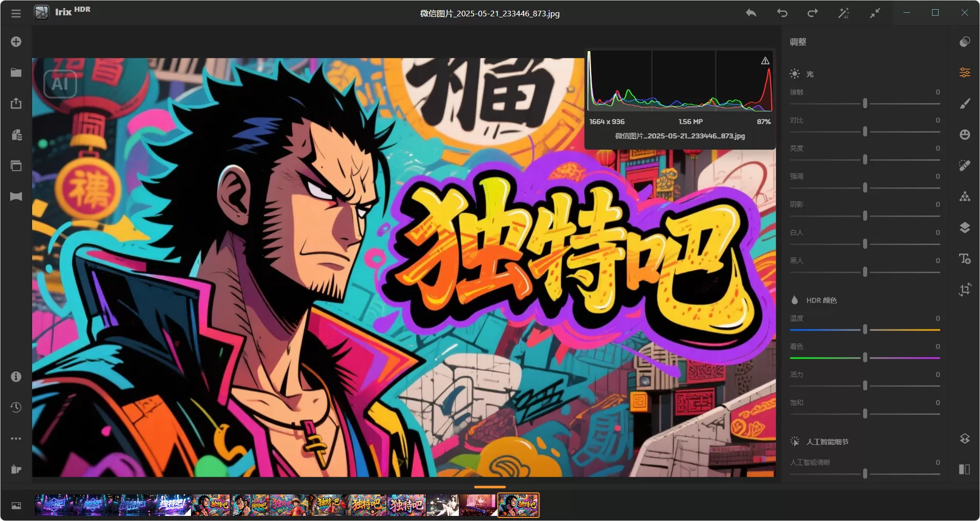980x521 pixels.
Task: Select the Brush tool in right sidebar
Action: click(x=965, y=104)
